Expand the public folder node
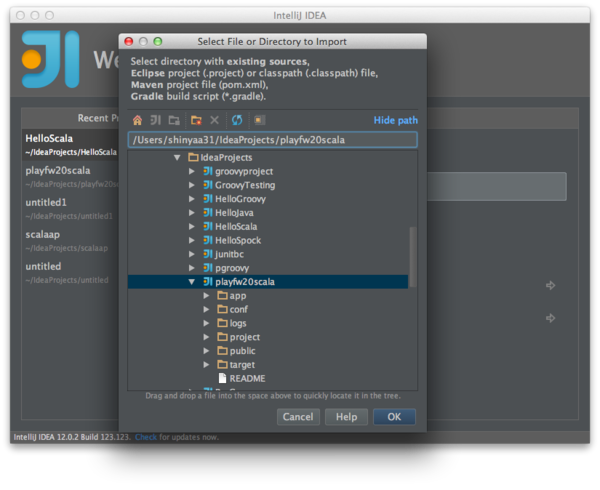Viewport: 600px width, 490px height. coord(206,351)
